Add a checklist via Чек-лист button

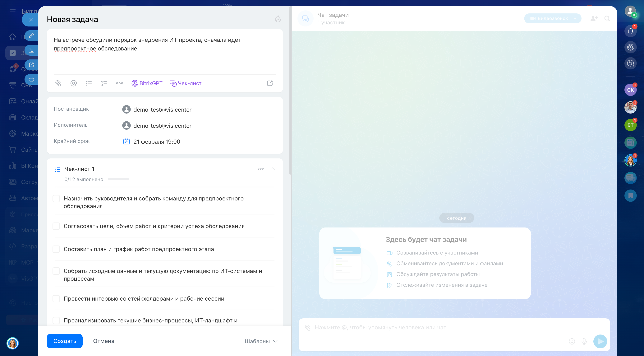pyautogui.click(x=186, y=83)
